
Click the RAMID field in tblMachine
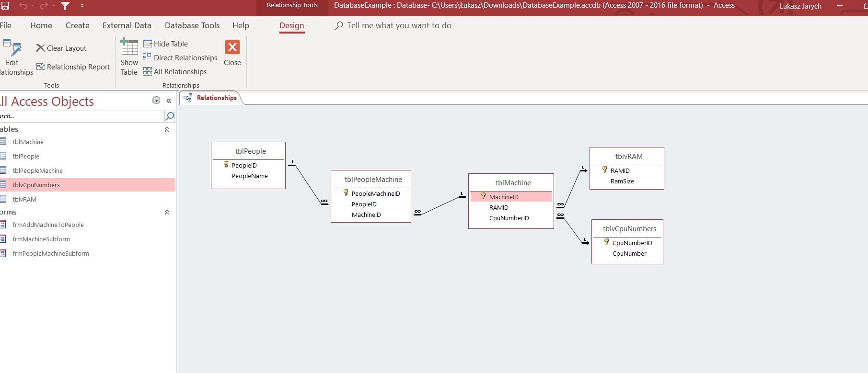[x=499, y=207]
